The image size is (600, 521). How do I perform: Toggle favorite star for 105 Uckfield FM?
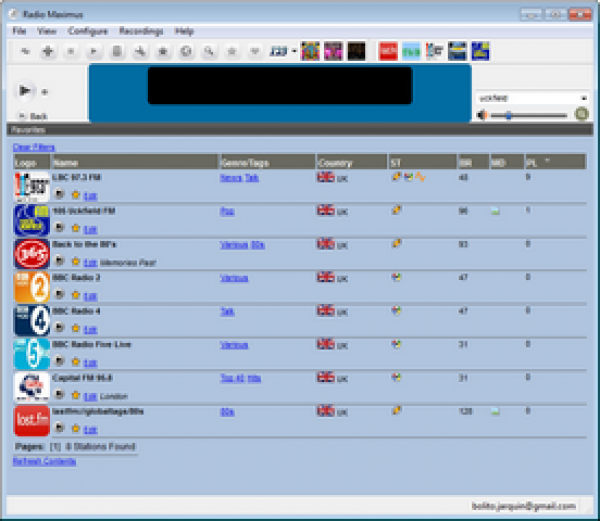(x=76, y=228)
